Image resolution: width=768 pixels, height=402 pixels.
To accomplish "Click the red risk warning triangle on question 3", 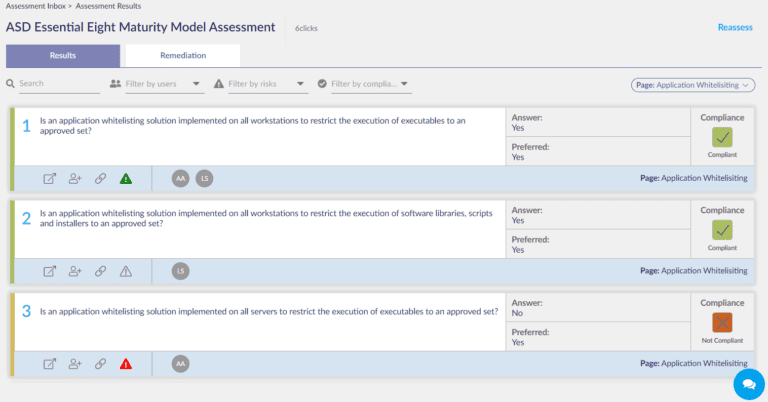I will (126, 364).
